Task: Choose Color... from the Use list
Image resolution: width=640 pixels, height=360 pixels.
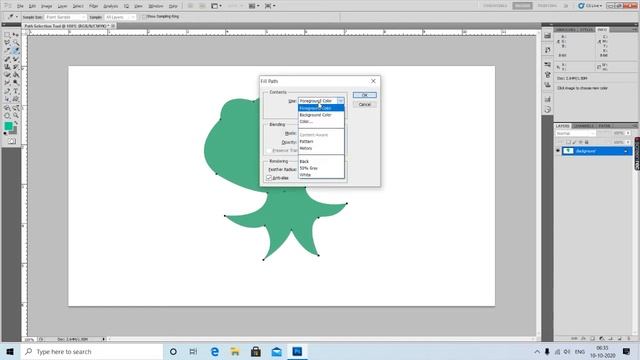Action: (x=321, y=121)
